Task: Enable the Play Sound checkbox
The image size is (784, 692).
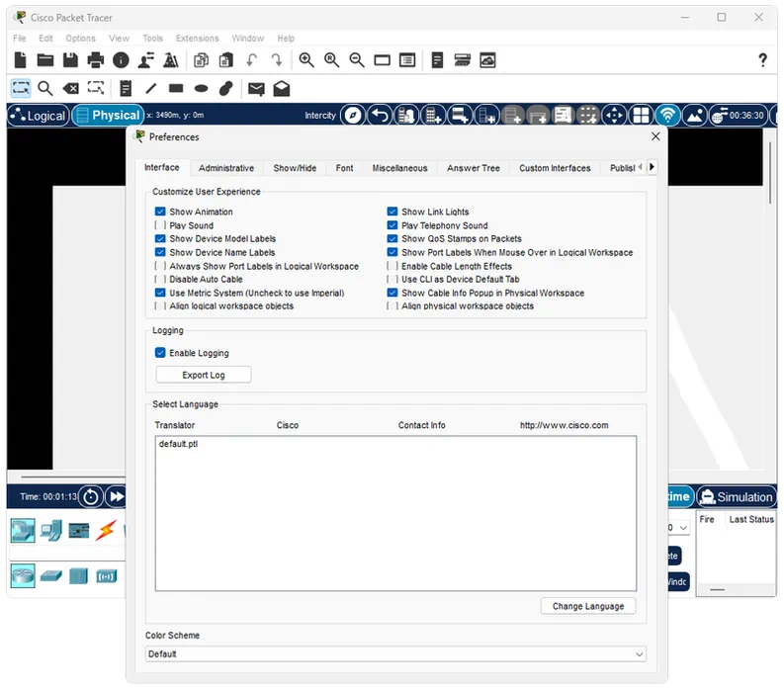Action: pos(160,225)
